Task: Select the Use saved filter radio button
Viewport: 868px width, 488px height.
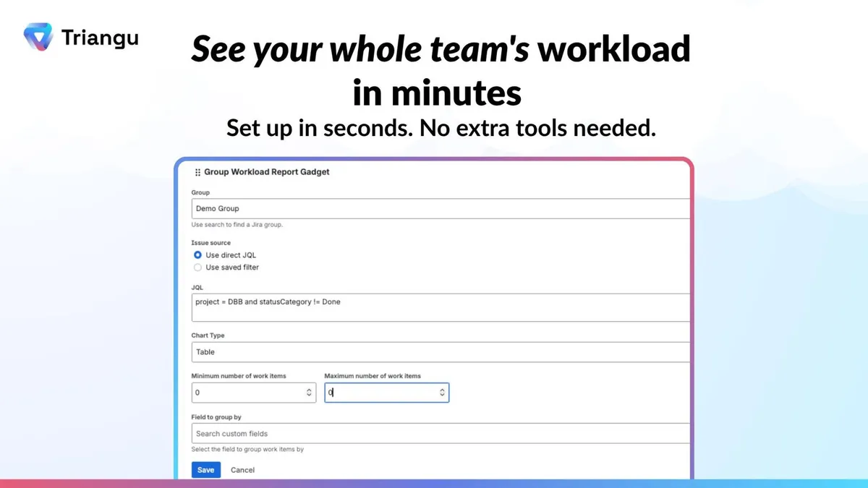Action: coord(197,267)
